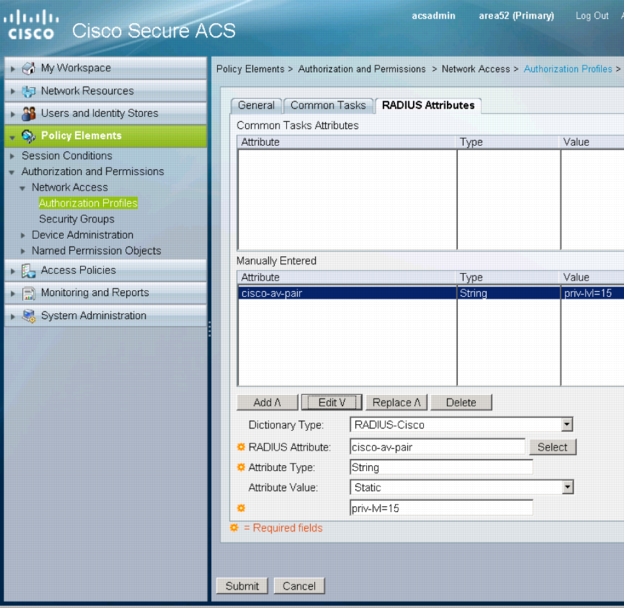
Task: Select Security Groups in the tree
Action: (77, 219)
